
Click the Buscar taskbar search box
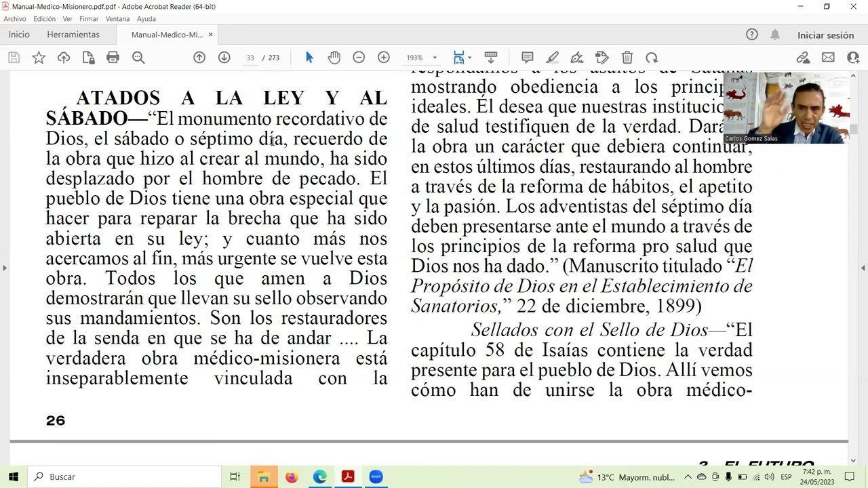click(x=124, y=476)
